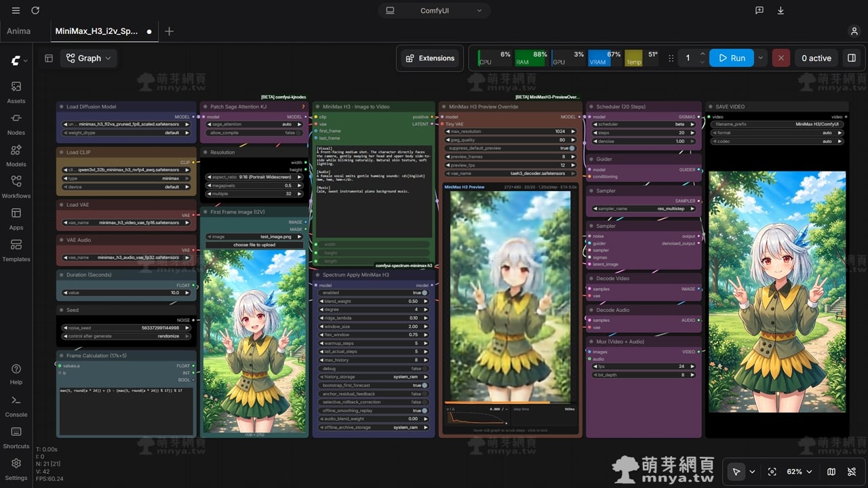
Task: Open the cursor mode dropdown arrow
Action: [752, 472]
